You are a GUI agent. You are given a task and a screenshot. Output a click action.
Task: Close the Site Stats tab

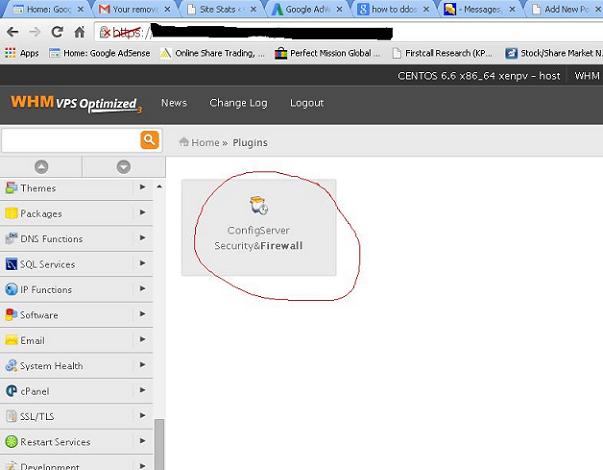pyautogui.click(x=253, y=9)
